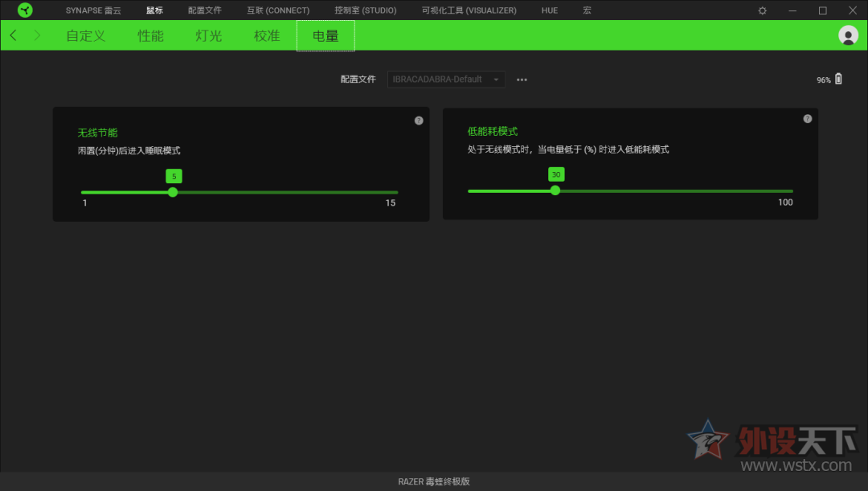The height and width of the screenshot is (491, 868).
Task: Switch to 校准 tab
Action: coord(267,36)
